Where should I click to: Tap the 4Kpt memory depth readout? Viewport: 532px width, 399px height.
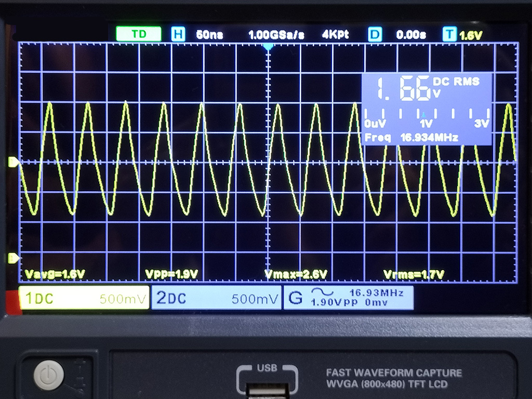tap(335, 34)
